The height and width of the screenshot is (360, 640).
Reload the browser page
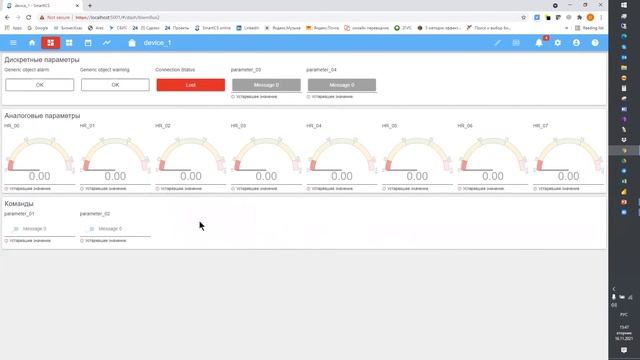[29, 18]
